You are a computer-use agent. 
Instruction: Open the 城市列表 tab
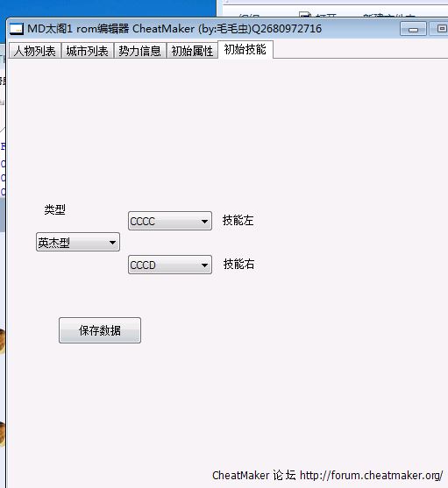tap(87, 51)
